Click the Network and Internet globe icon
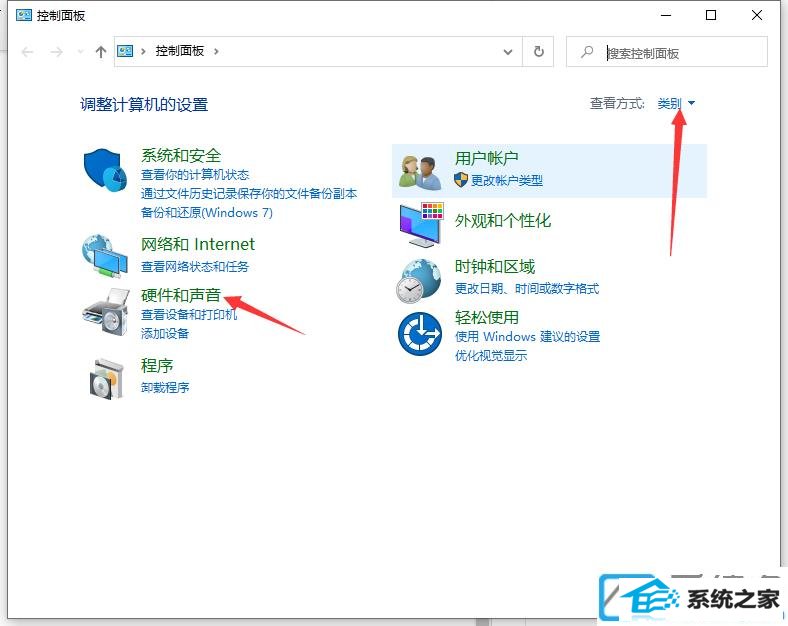Viewport: 788px width, 626px height. [105, 256]
